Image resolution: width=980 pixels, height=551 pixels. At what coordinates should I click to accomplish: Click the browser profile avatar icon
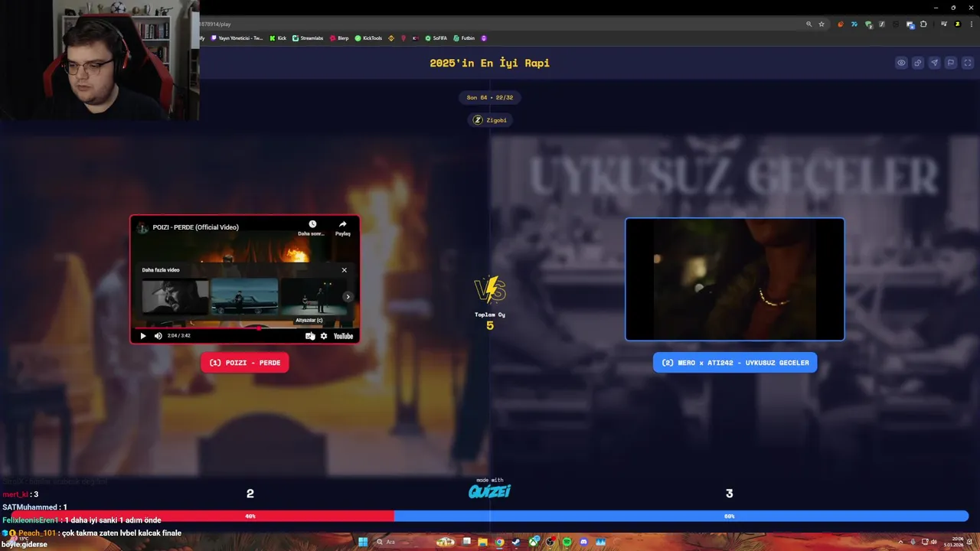coord(957,24)
